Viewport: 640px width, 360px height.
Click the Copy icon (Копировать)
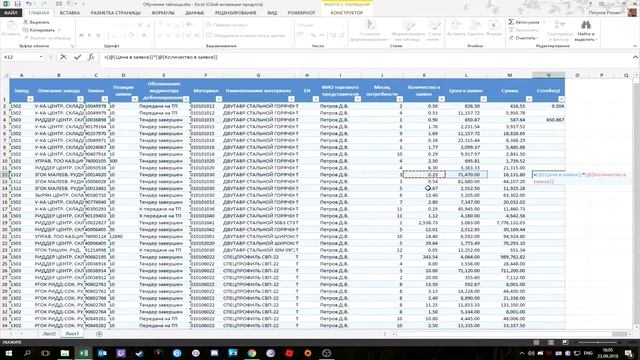[26, 30]
